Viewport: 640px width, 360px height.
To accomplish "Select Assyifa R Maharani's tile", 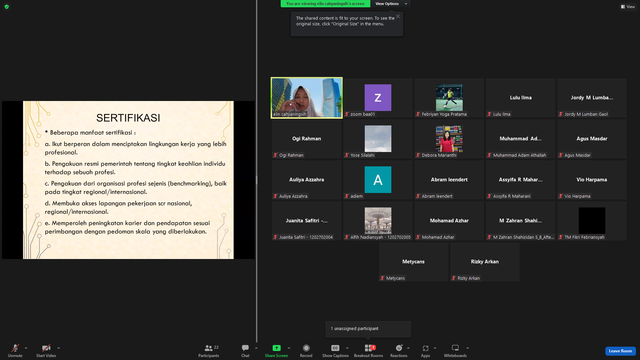I will point(520,180).
